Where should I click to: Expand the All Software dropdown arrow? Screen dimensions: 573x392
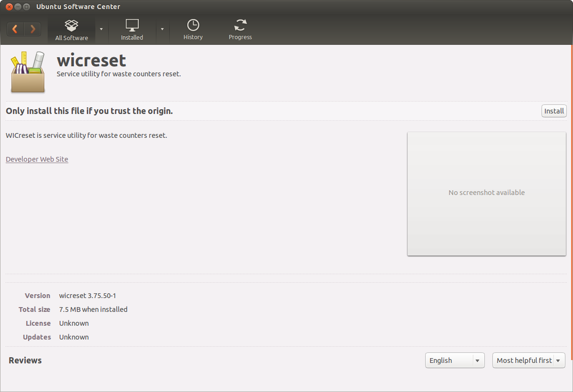[x=101, y=29]
